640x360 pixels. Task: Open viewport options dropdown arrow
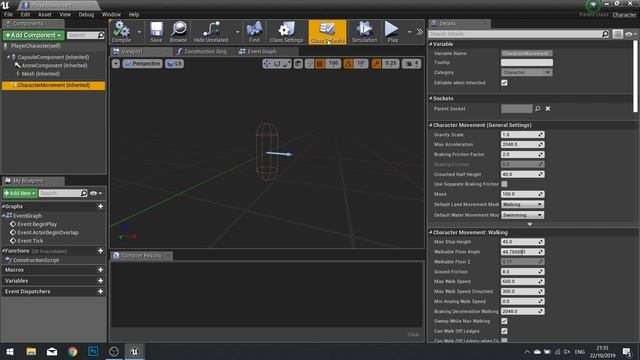(116, 64)
